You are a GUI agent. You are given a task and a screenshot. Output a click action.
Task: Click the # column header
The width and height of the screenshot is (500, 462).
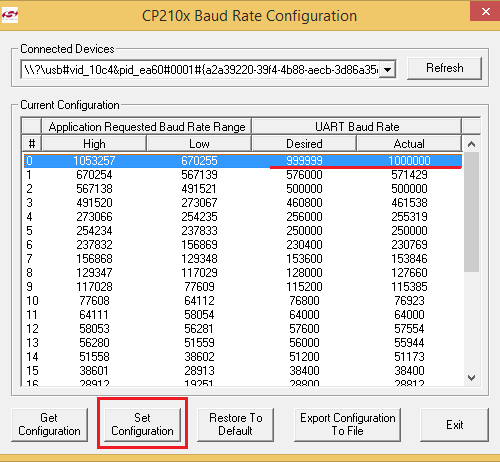point(32,144)
